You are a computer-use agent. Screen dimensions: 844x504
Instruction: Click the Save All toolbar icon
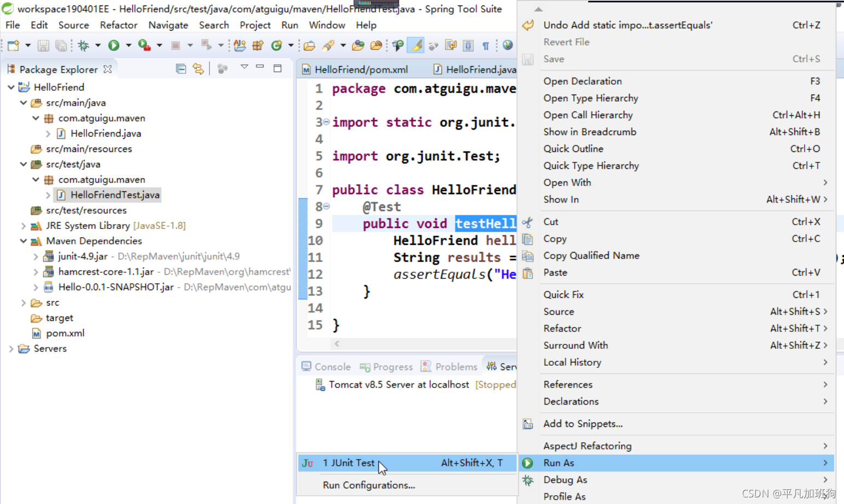click(61, 45)
